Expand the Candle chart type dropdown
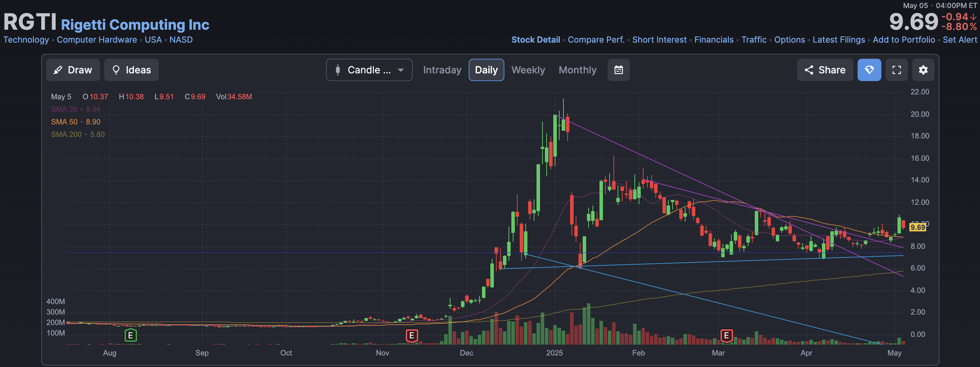 (x=369, y=70)
